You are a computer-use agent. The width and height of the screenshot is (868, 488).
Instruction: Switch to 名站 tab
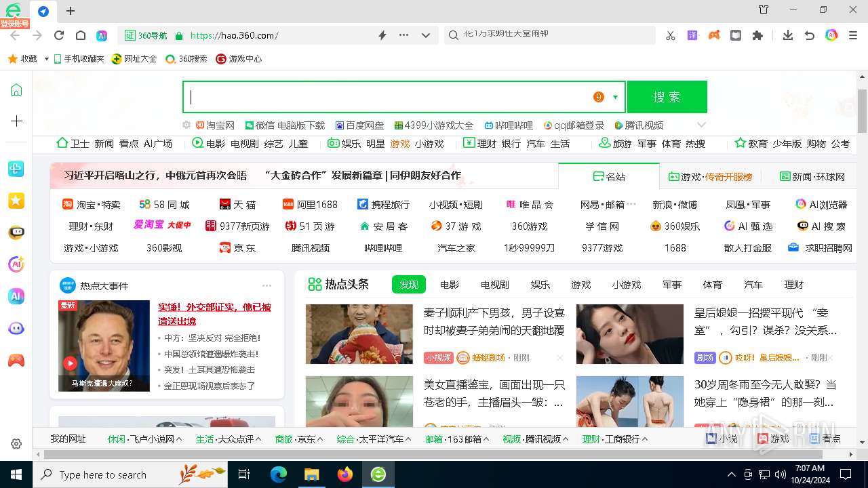pos(609,176)
